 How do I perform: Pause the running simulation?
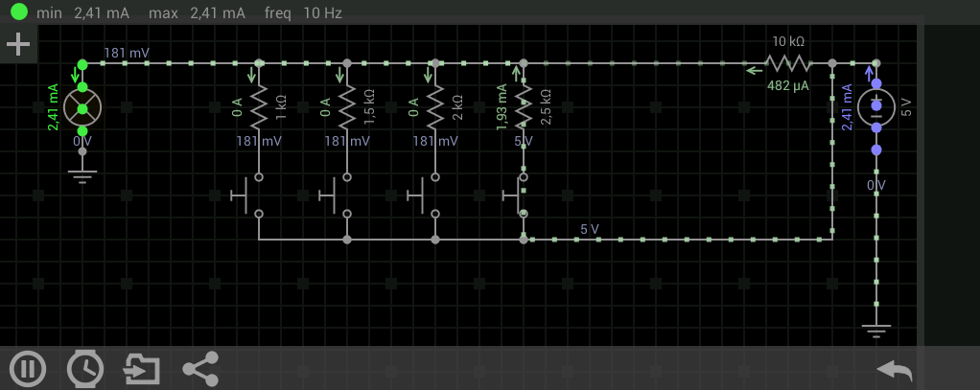pyautogui.click(x=28, y=368)
